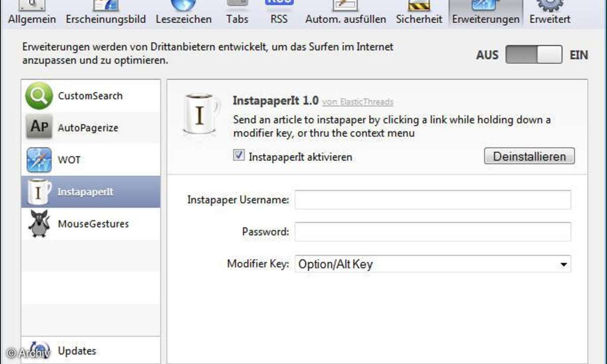This screenshot has width=607, height=364.
Task: Switch to the Erscheinungsbild tab
Action: pyautogui.click(x=106, y=14)
